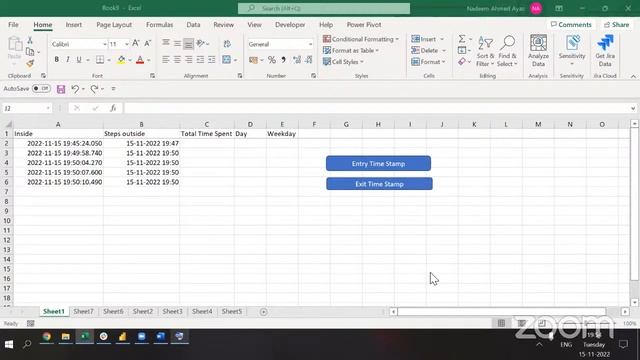Image resolution: width=640 pixels, height=360 pixels.
Task: Open the Insert cells dropdown
Action: pyautogui.click(x=428, y=39)
